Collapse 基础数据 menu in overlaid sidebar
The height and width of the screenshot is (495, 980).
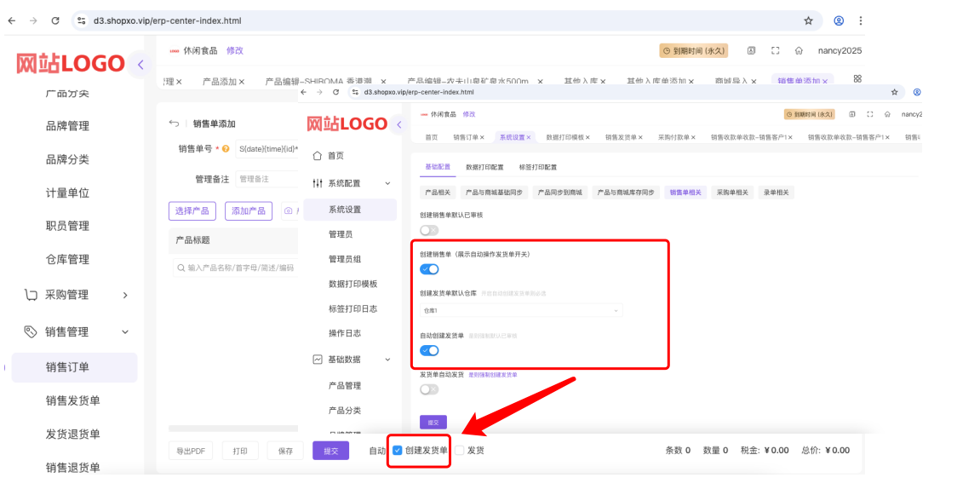click(x=352, y=360)
